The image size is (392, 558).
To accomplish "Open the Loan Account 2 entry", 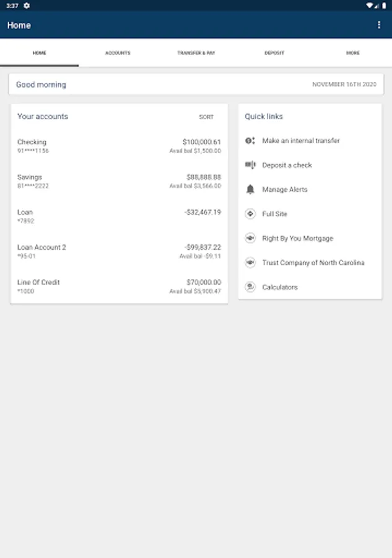I will [x=119, y=251].
